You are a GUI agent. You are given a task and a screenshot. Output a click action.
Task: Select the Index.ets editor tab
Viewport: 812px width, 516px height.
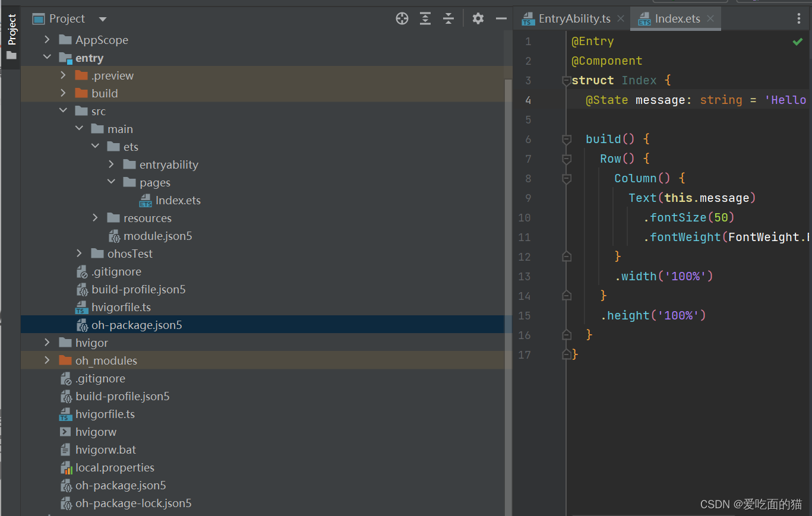coord(678,18)
